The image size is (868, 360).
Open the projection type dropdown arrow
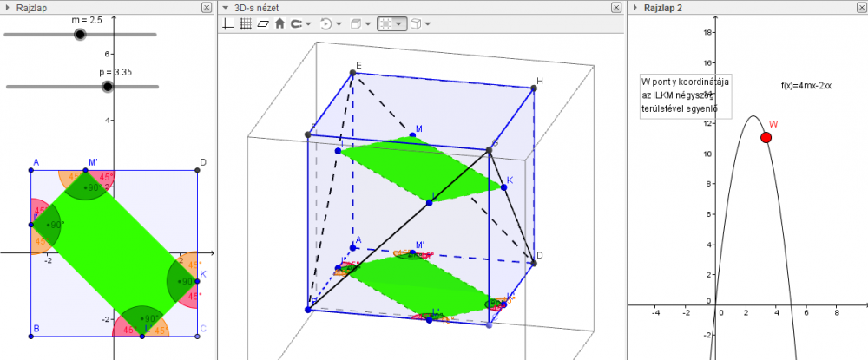[429, 24]
